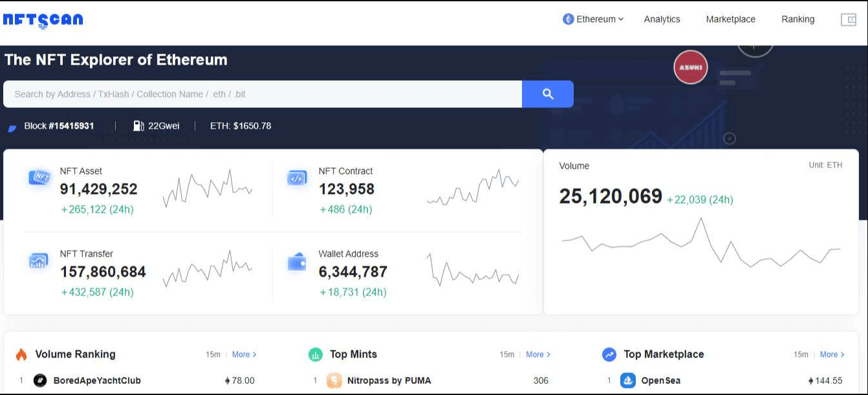Click the block icon beside Block #15415931
The image size is (868, 395).
click(12, 128)
